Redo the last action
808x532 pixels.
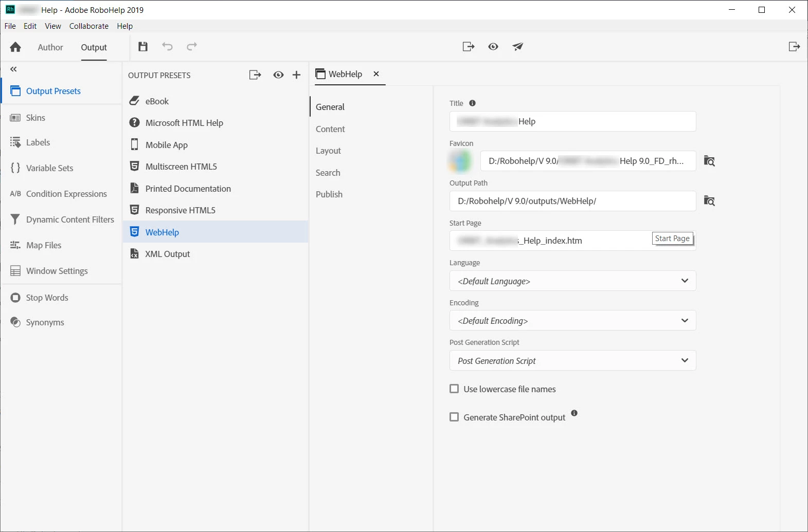tap(192, 47)
